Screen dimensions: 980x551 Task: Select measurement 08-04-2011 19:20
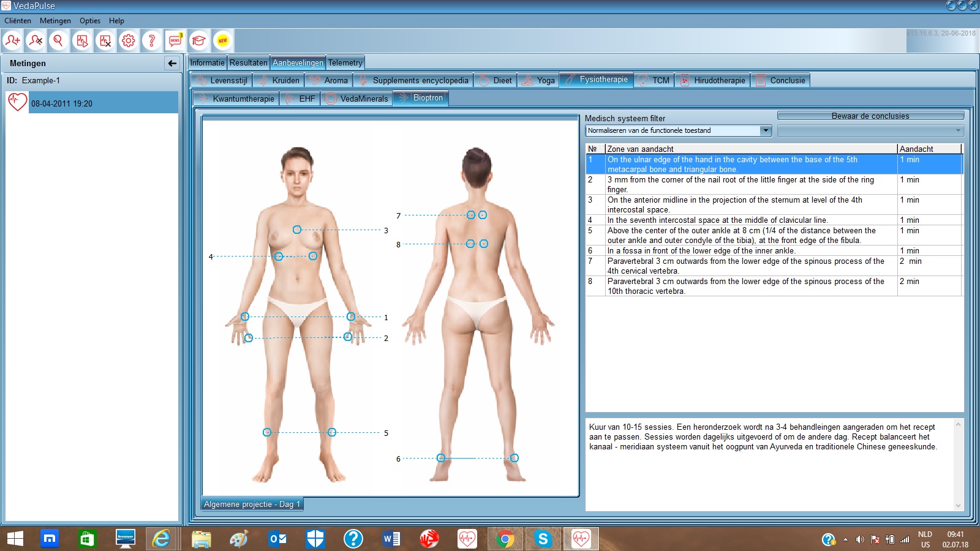pos(92,103)
